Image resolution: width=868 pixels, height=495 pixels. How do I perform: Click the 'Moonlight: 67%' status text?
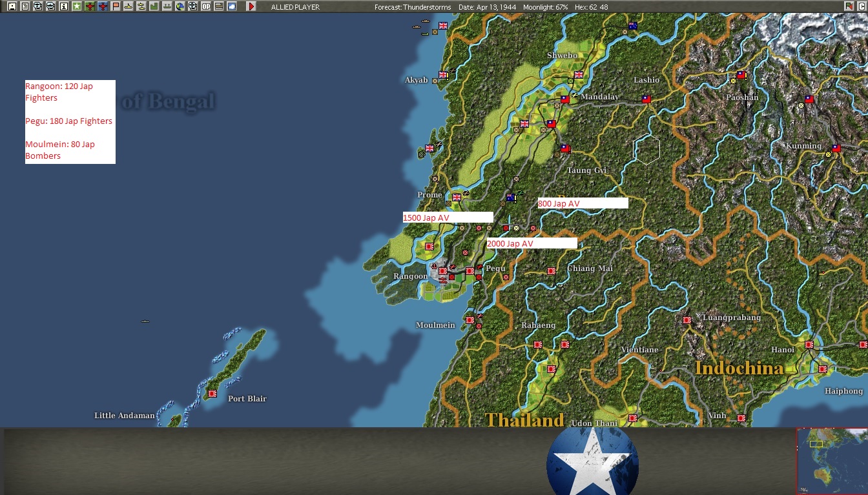click(x=546, y=7)
